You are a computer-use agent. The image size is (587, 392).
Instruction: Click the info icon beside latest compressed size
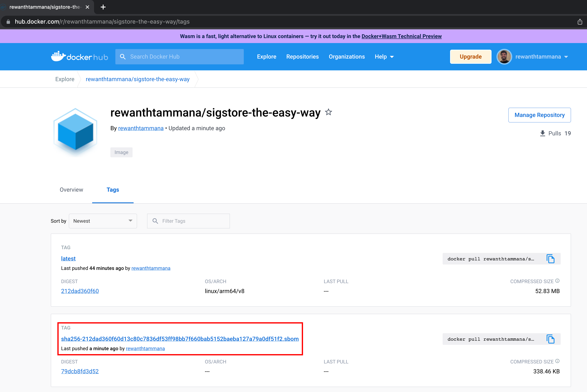[x=557, y=281]
